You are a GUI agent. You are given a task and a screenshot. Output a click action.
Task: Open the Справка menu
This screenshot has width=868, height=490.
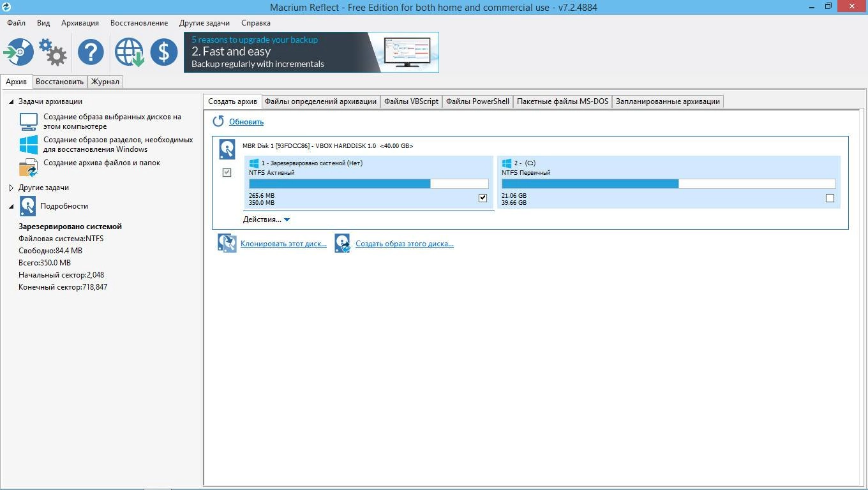pyautogui.click(x=256, y=23)
